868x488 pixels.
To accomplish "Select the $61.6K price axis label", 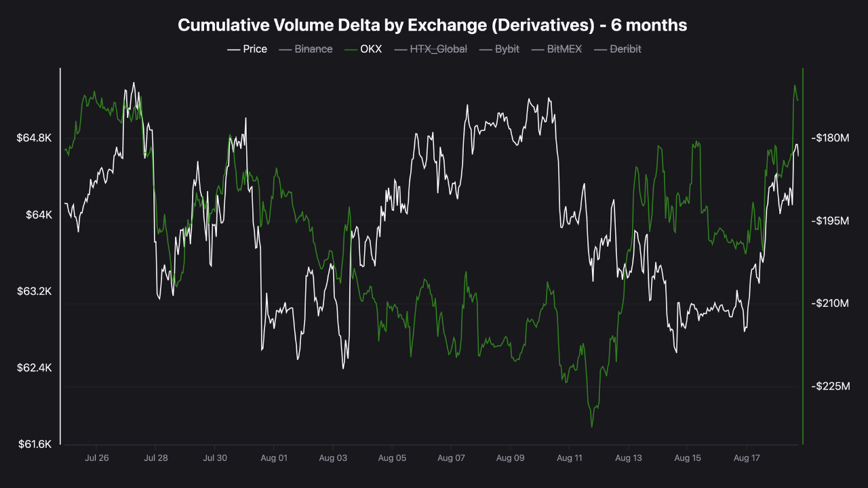I will [x=34, y=445].
